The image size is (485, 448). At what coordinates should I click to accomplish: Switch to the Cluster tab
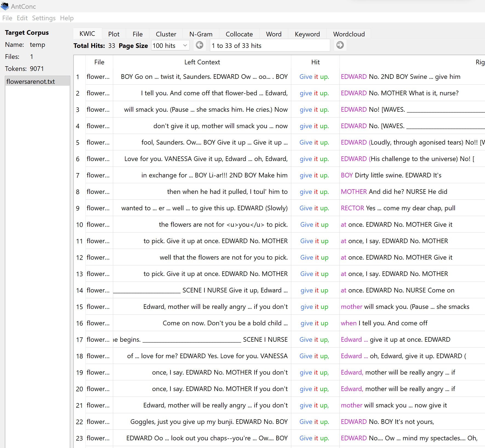[x=166, y=34]
